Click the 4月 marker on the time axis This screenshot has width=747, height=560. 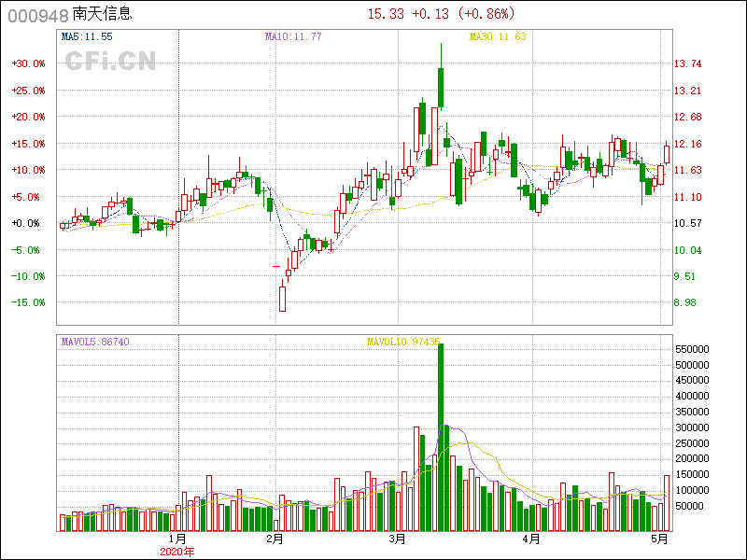531,539
